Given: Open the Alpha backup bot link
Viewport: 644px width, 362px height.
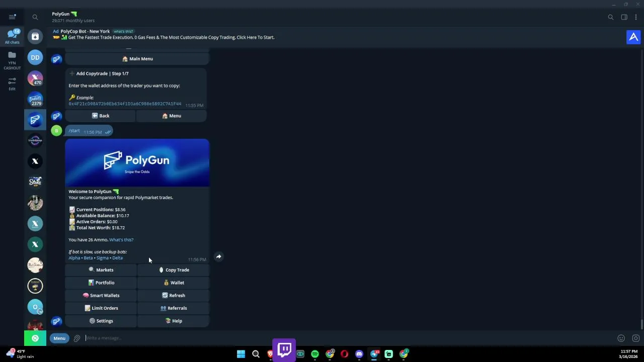Looking at the screenshot, I should click(74, 258).
